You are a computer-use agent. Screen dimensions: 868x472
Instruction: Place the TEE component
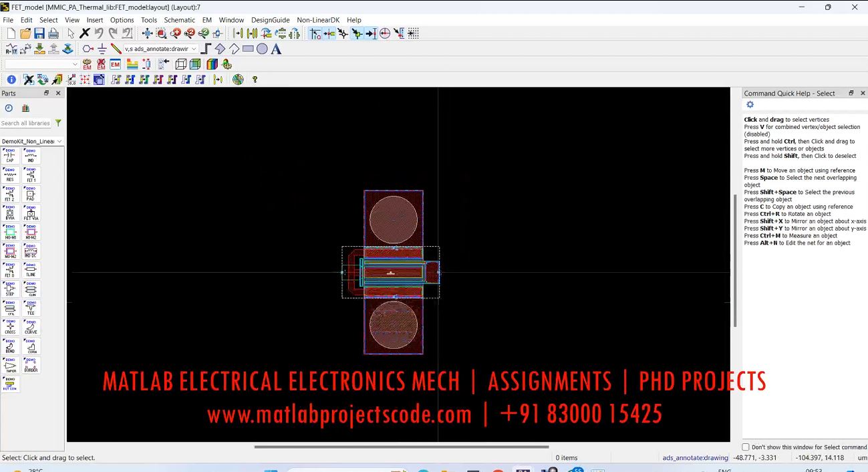coord(31,308)
